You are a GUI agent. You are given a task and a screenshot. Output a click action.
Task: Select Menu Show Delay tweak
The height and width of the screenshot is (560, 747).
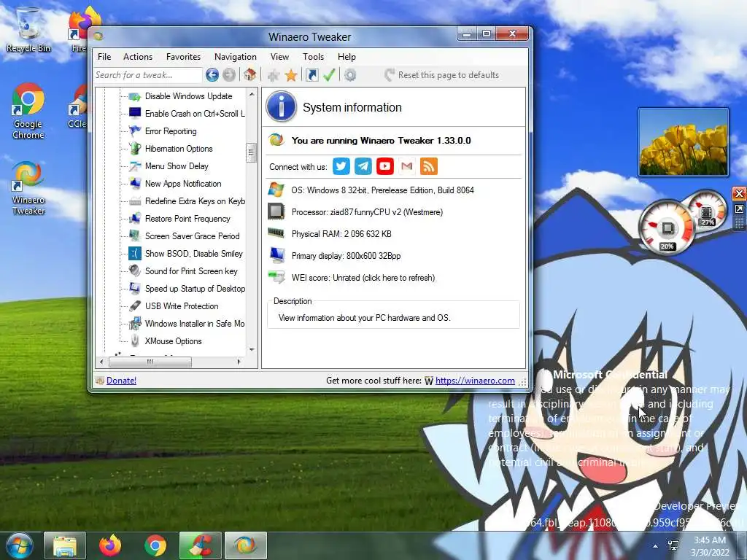177,166
